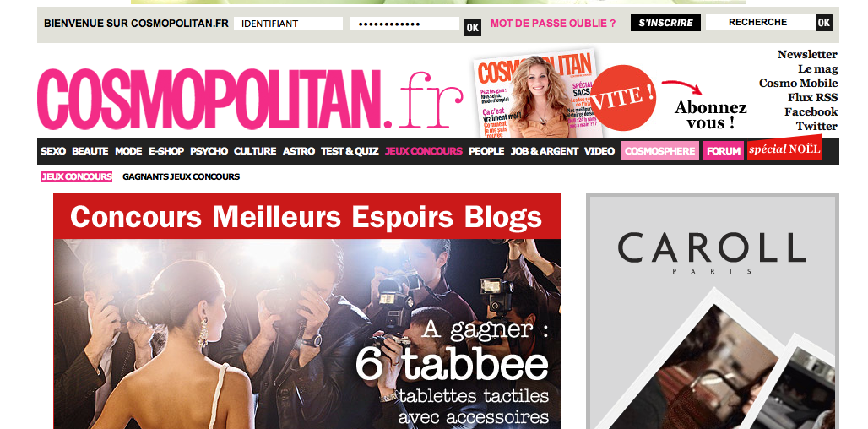Open the Newsletter link
This screenshot has height=429, width=868.
pyautogui.click(x=807, y=54)
